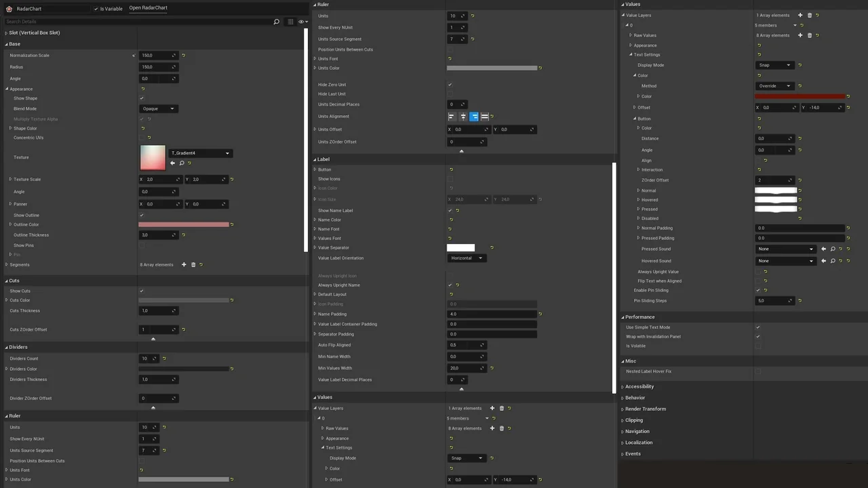Viewport: 868px width, 488px height.
Task: Open the Blend Mode dropdown
Action: coord(158,108)
